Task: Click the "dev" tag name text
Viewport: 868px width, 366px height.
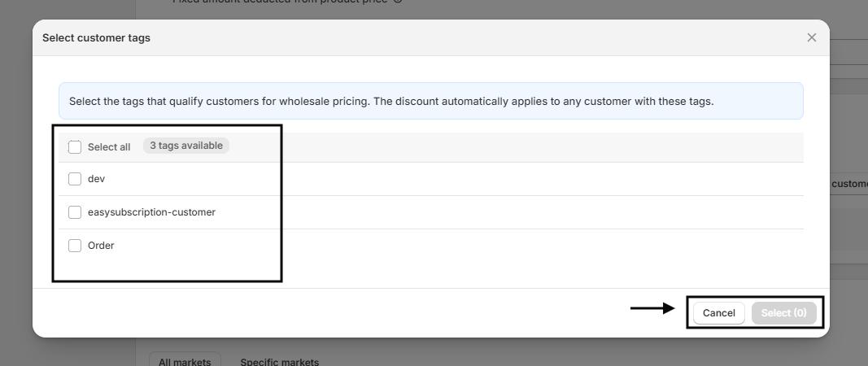Action: tap(96, 179)
